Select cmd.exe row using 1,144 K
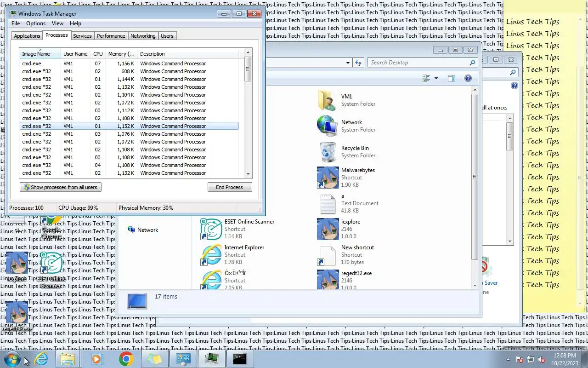The width and height of the screenshot is (588, 368). (x=129, y=79)
